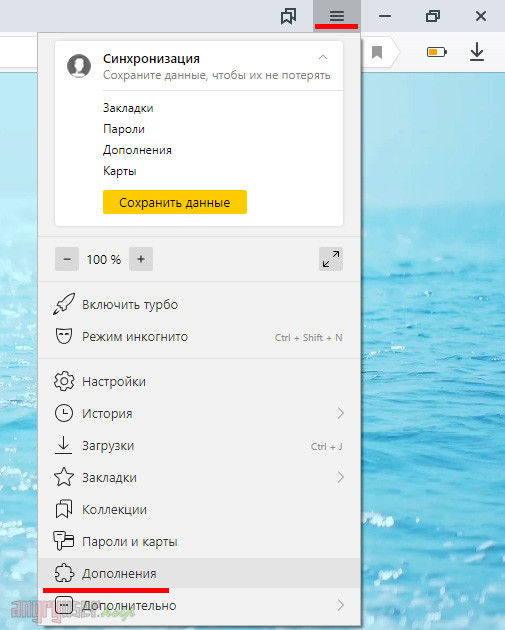Open История menu item
The height and width of the screenshot is (630, 505).
(199, 413)
